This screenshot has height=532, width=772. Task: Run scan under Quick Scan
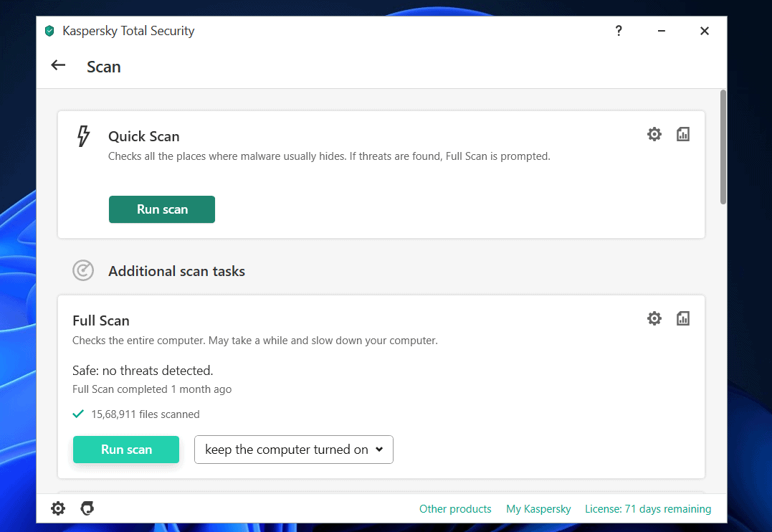pos(162,209)
